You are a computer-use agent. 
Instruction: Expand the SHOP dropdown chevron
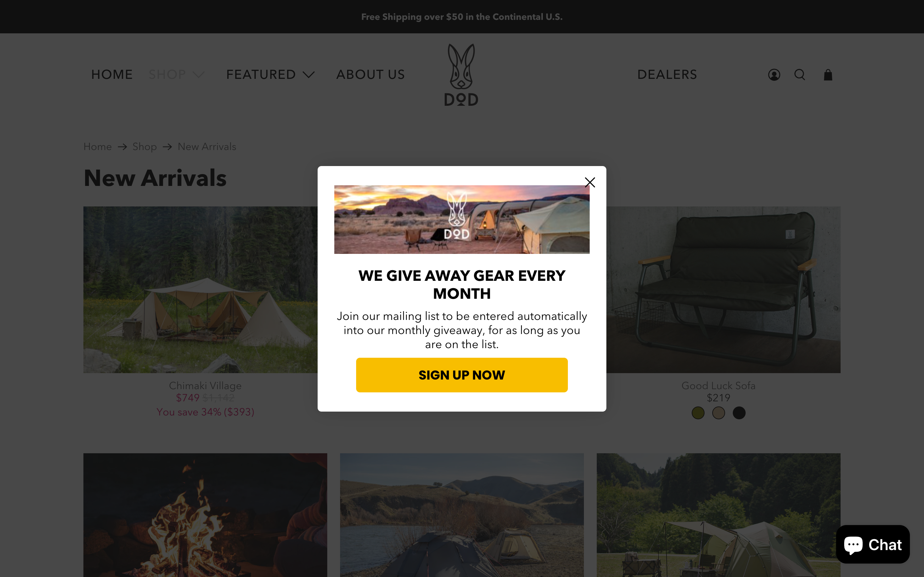199,75
